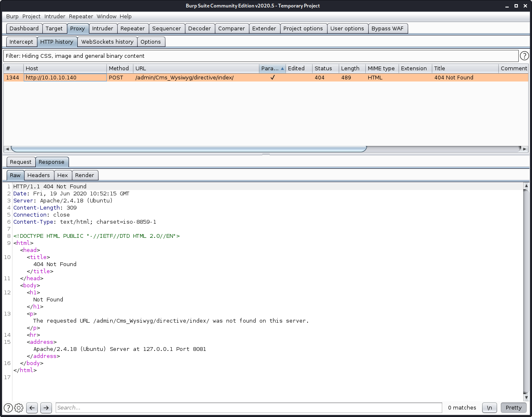Screen dimensions: 532x417
Task: Switch to the Intruder tab
Action: [103, 29]
